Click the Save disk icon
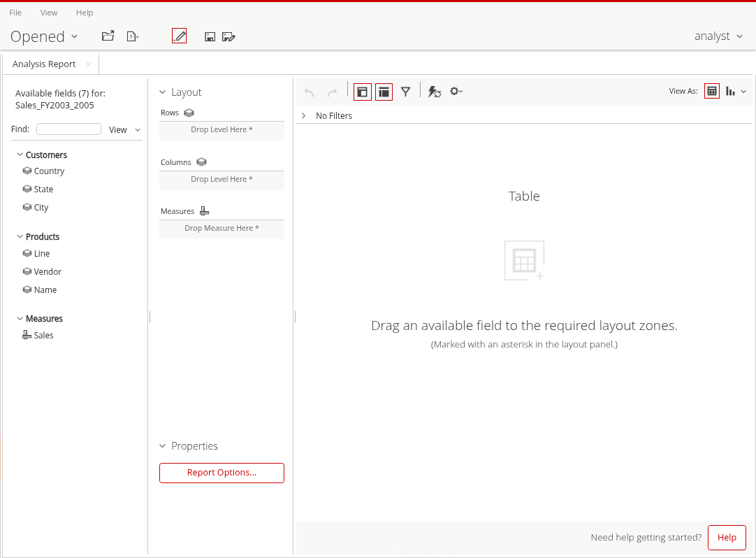Image resolution: width=756 pixels, height=558 pixels. pos(210,36)
